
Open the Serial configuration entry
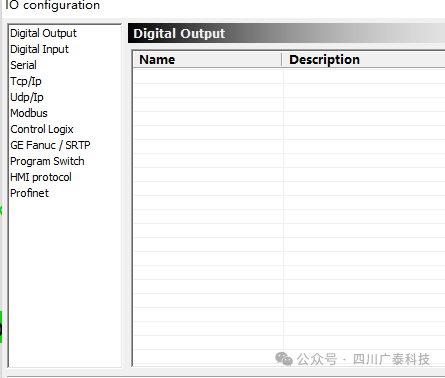(23, 65)
